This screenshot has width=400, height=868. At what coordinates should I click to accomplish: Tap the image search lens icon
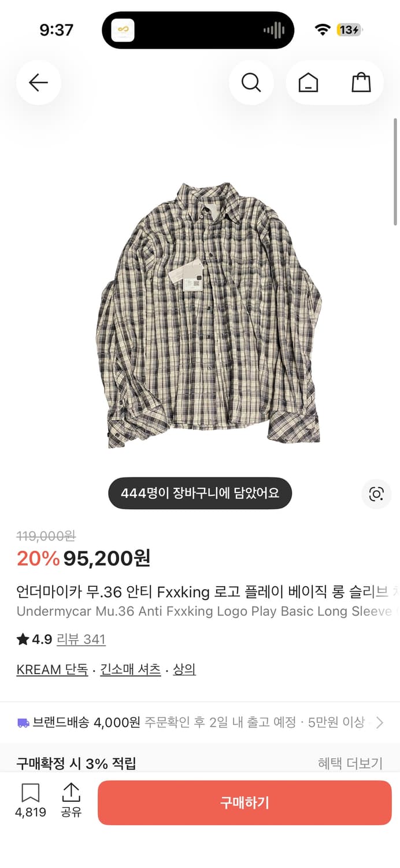click(376, 494)
